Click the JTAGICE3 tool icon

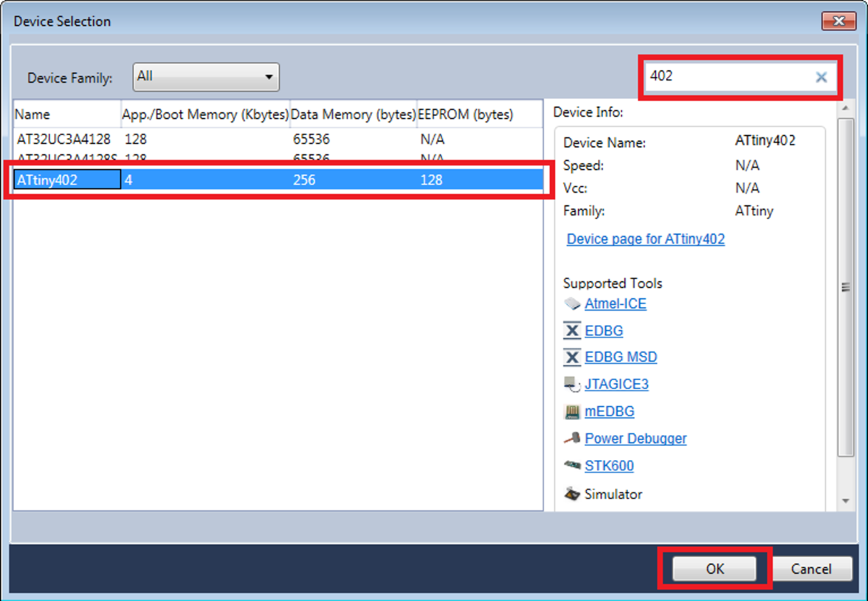tap(572, 384)
